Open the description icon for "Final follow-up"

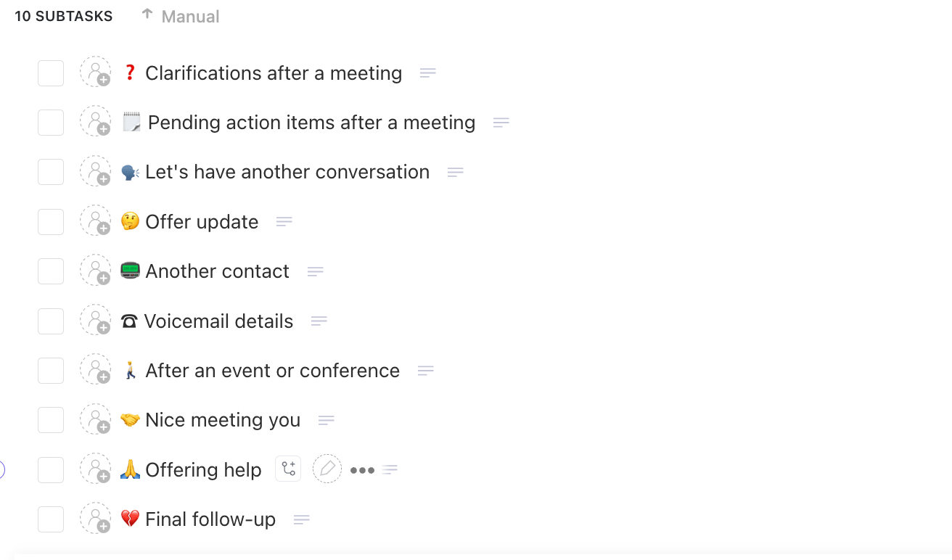[301, 519]
